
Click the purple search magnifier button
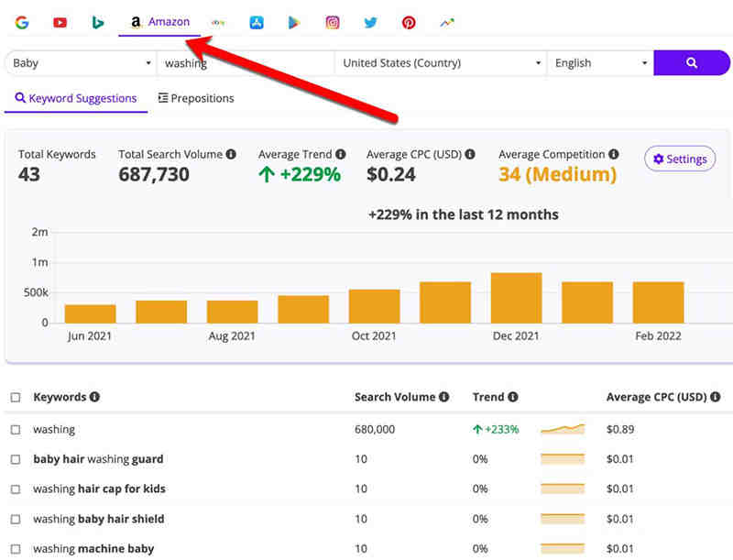click(x=692, y=62)
